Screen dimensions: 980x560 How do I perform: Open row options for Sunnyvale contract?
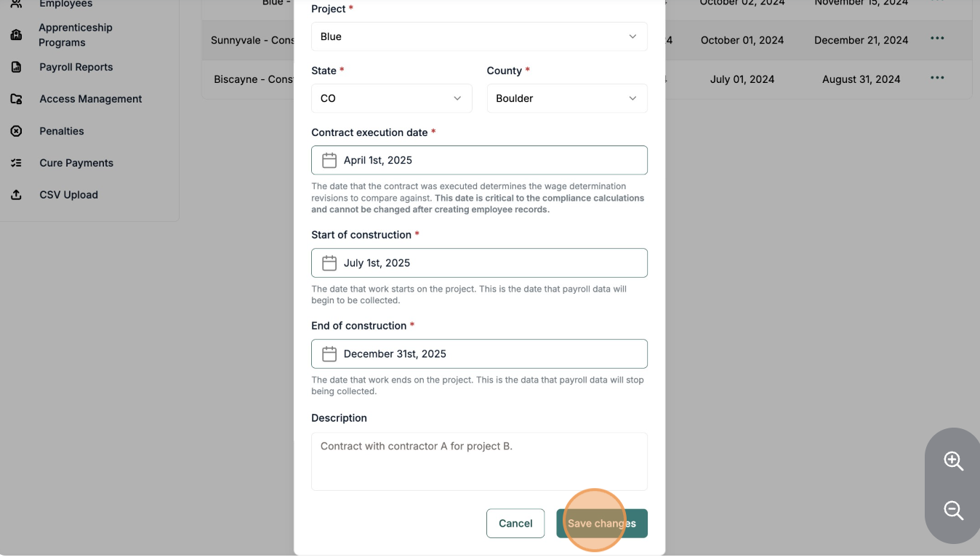(x=937, y=39)
